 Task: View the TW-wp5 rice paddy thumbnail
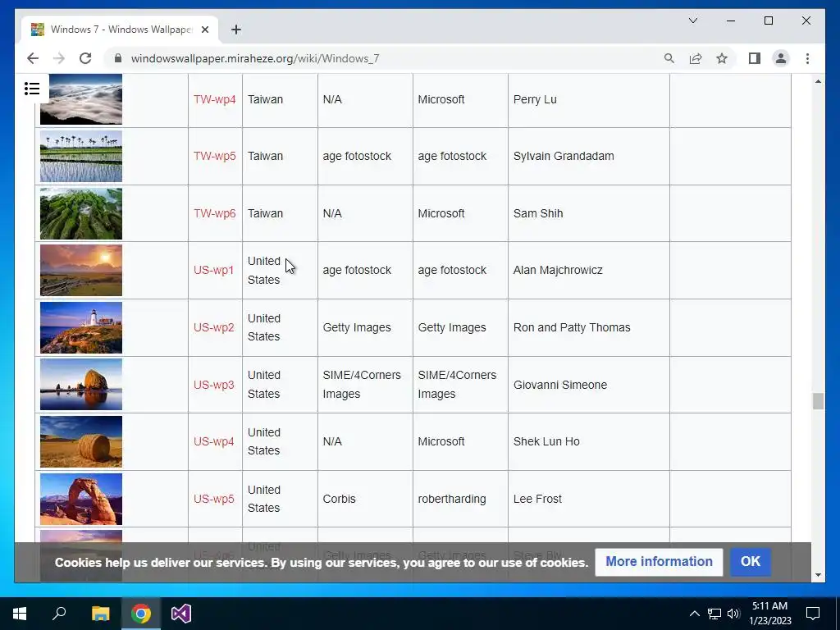81,157
